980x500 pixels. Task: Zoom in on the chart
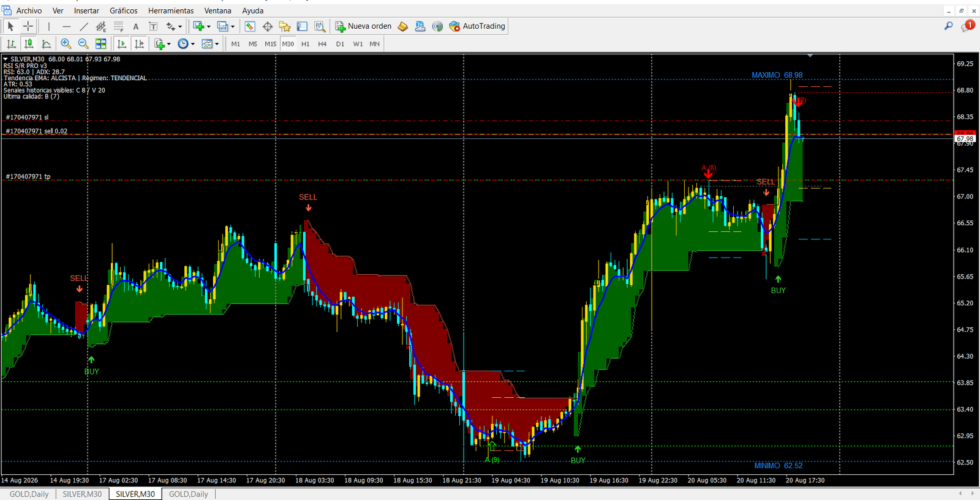66,43
